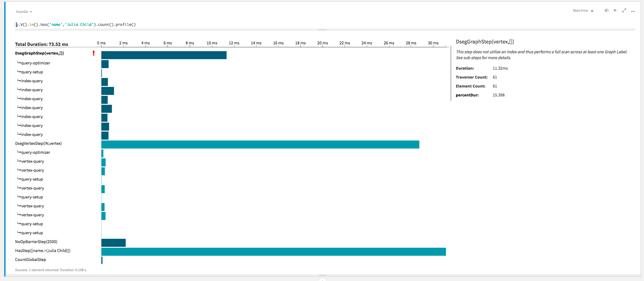Screen dimensions: 644x281
Task: Place the cursor in the query editor
Action: point(77,24)
